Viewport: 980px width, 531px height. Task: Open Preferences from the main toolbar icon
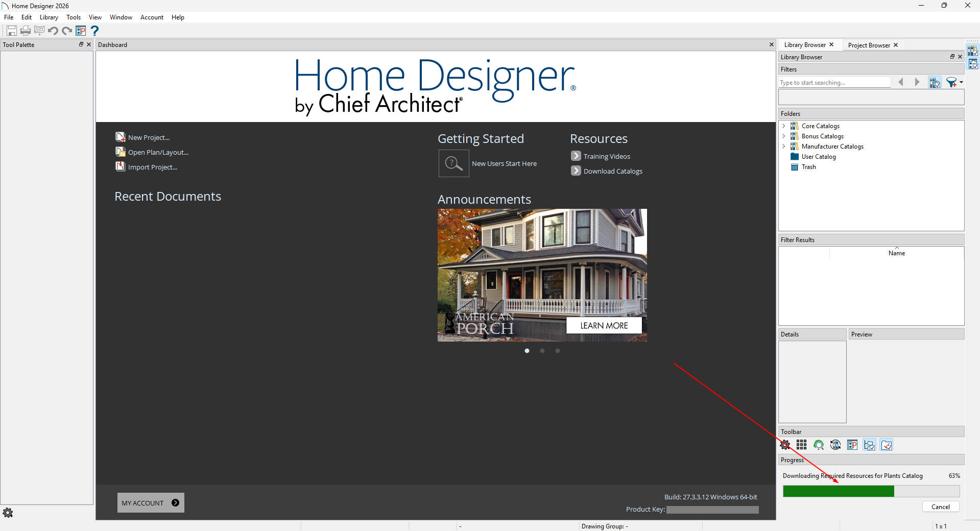click(x=81, y=31)
